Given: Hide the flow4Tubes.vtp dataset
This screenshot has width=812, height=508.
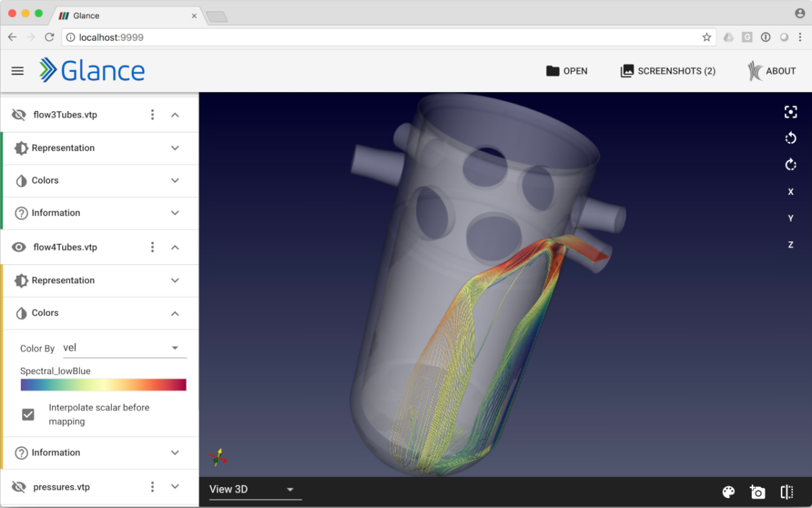Looking at the screenshot, I should tap(19, 248).
